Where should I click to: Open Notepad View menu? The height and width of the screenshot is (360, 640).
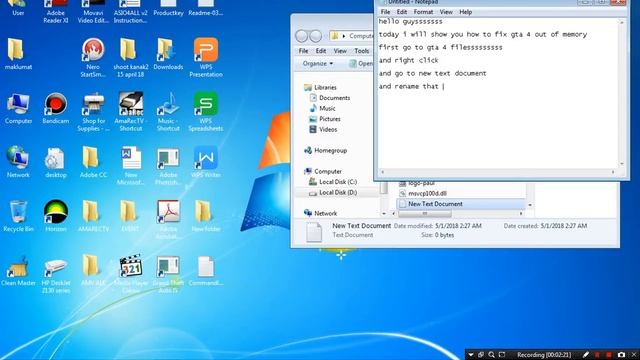(x=446, y=12)
